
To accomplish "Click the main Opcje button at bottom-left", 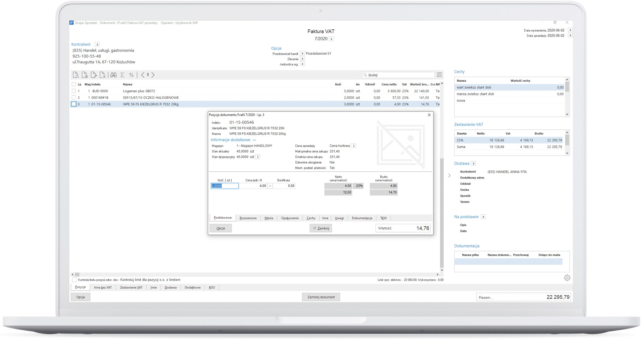I will click(x=80, y=297).
